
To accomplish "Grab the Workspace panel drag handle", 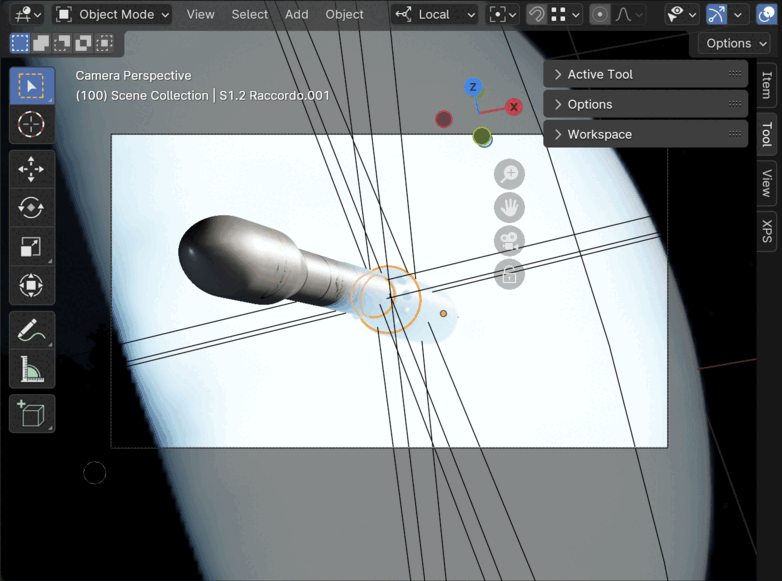I will click(734, 134).
